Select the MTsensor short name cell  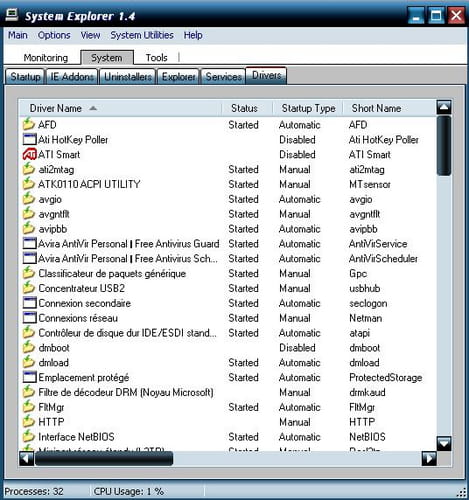[x=370, y=184]
